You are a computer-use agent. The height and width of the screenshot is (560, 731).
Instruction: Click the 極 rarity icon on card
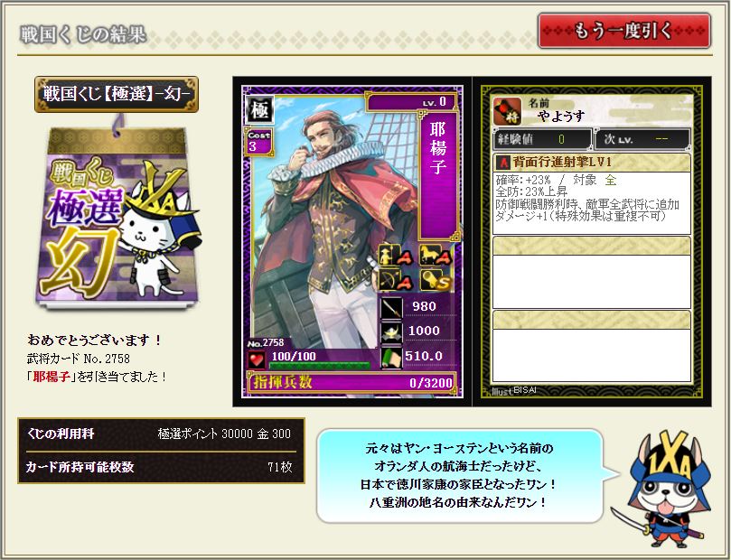click(x=259, y=110)
